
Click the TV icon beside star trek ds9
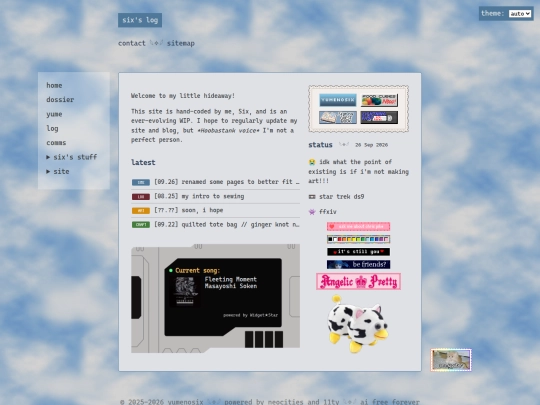[312, 197]
